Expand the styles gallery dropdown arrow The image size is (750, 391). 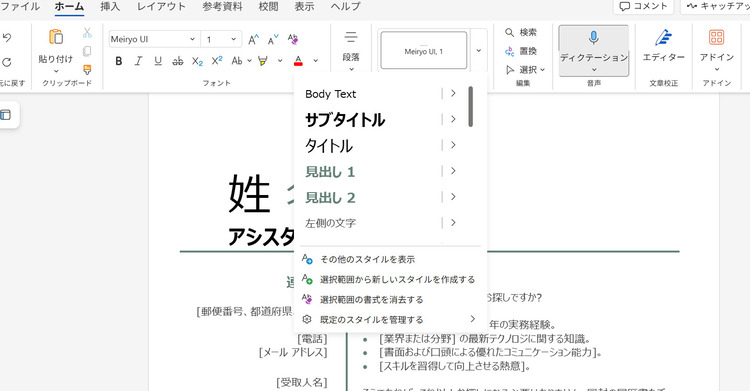[x=479, y=51]
